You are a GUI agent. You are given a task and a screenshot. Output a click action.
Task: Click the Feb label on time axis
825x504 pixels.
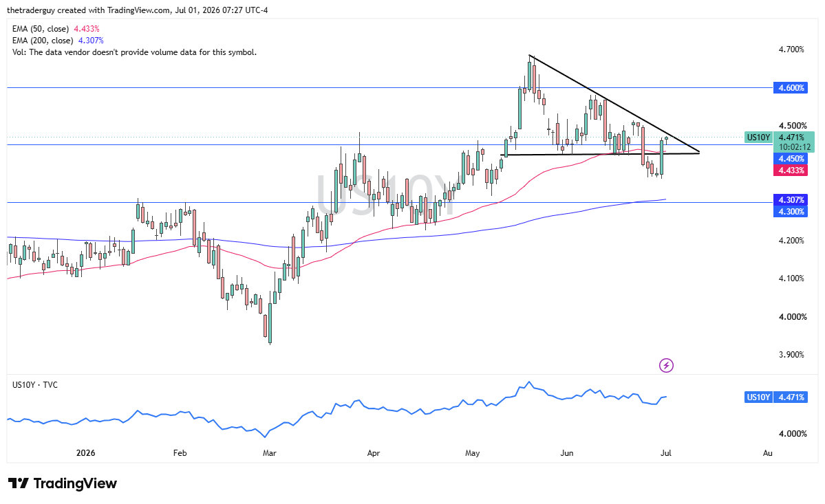(x=180, y=452)
